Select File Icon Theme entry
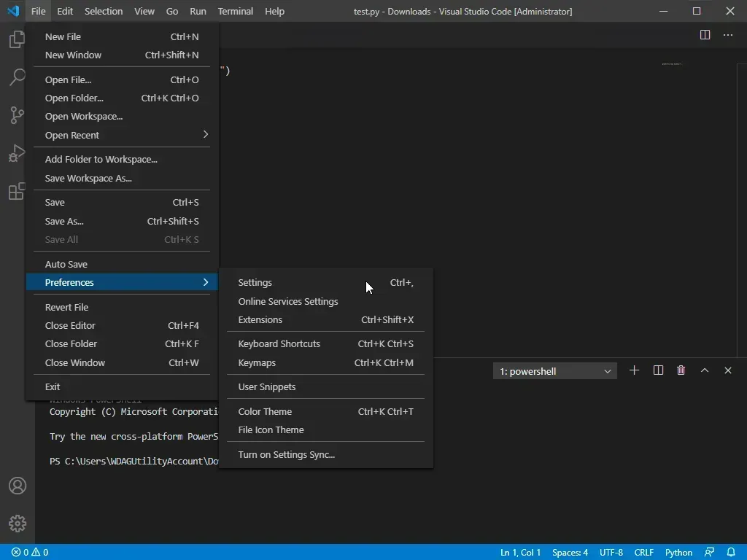This screenshot has width=747, height=560. coord(326,429)
